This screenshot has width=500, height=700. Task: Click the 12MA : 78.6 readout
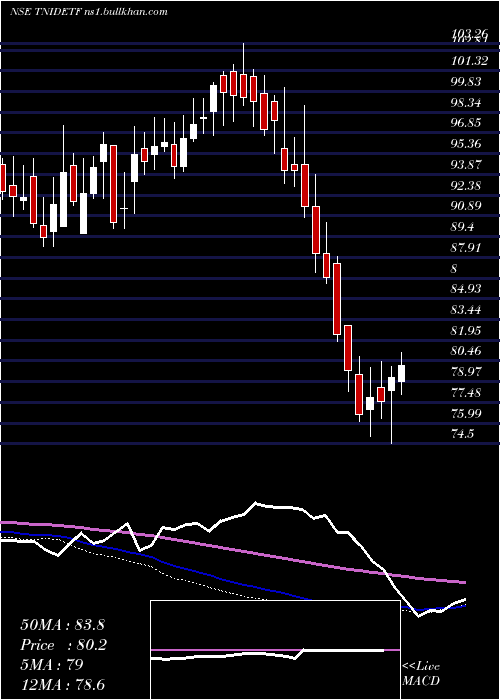62,685
